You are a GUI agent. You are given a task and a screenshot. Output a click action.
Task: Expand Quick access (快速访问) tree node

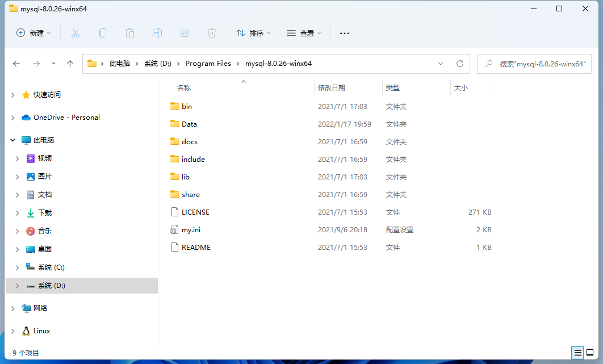point(12,95)
